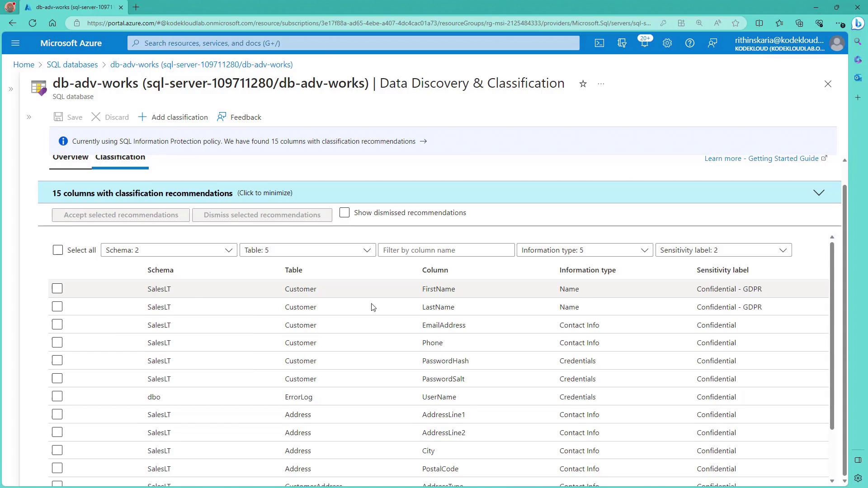Sort by the Sensitivity label column header
The height and width of the screenshot is (488, 868).
(x=722, y=270)
